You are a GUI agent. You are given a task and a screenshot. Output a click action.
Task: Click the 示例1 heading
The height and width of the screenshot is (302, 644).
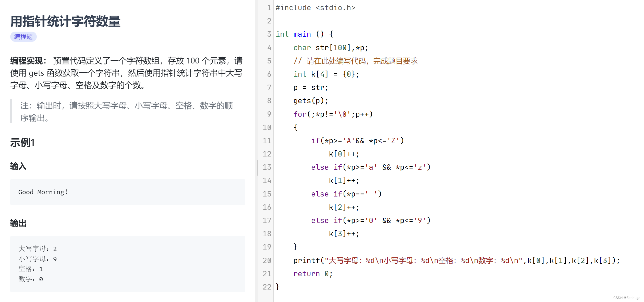click(x=22, y=142)
